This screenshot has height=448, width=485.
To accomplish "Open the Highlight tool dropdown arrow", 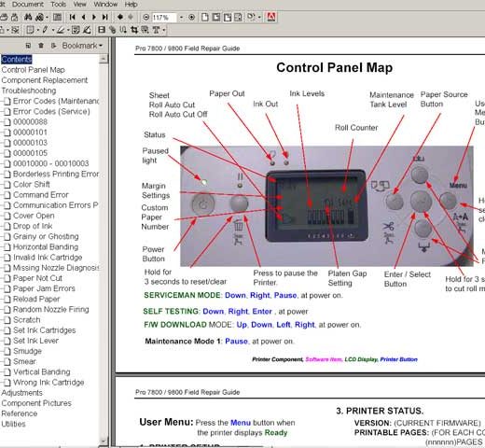I will pyautogui.click(x=68, y=30).
